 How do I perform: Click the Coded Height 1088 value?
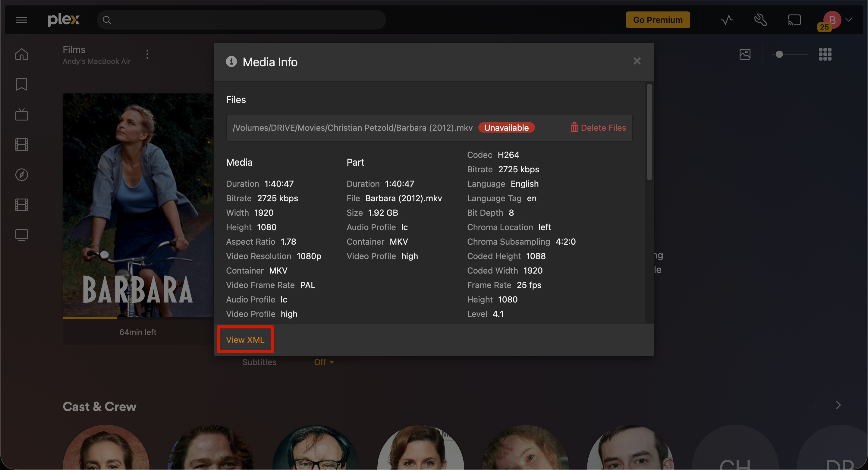(x=536, y=256)
